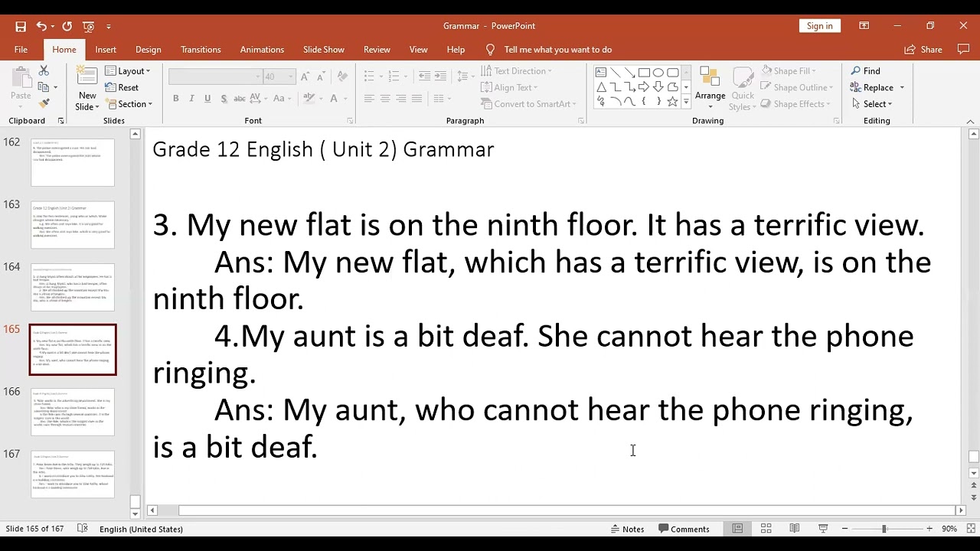Toggle Normal view button in status bar
Image resolution: width=980 pixels, height=551 pixels.
[737, 529]
